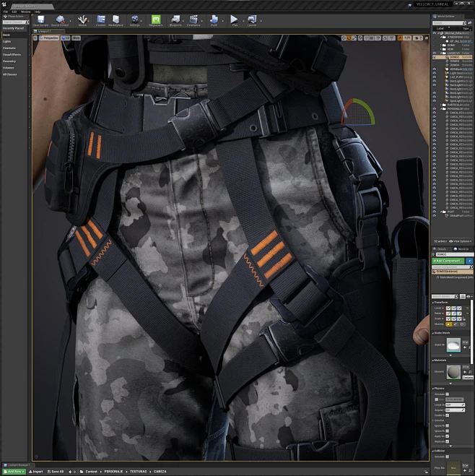This screenshot has width=475, height=476.
Task: Switch to the World Settings tab
Action: [x=463, y=249]
